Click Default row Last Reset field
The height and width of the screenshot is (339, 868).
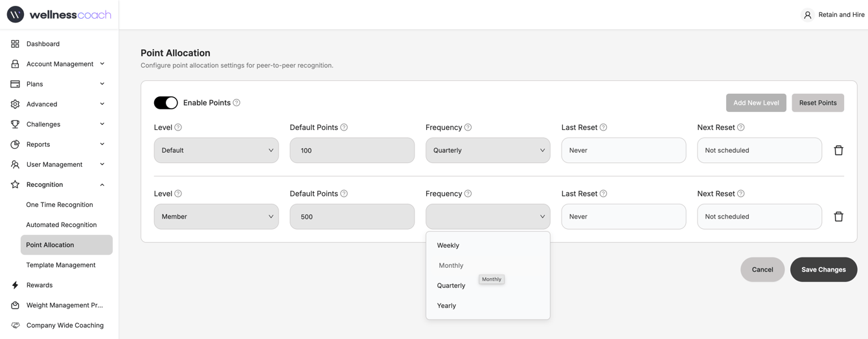(x=624, y=150)
